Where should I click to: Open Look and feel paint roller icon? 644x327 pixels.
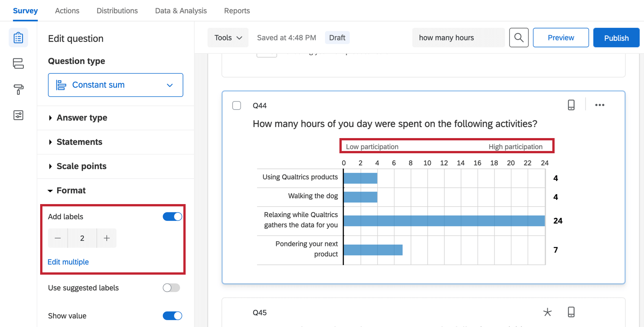click(18, 90)
